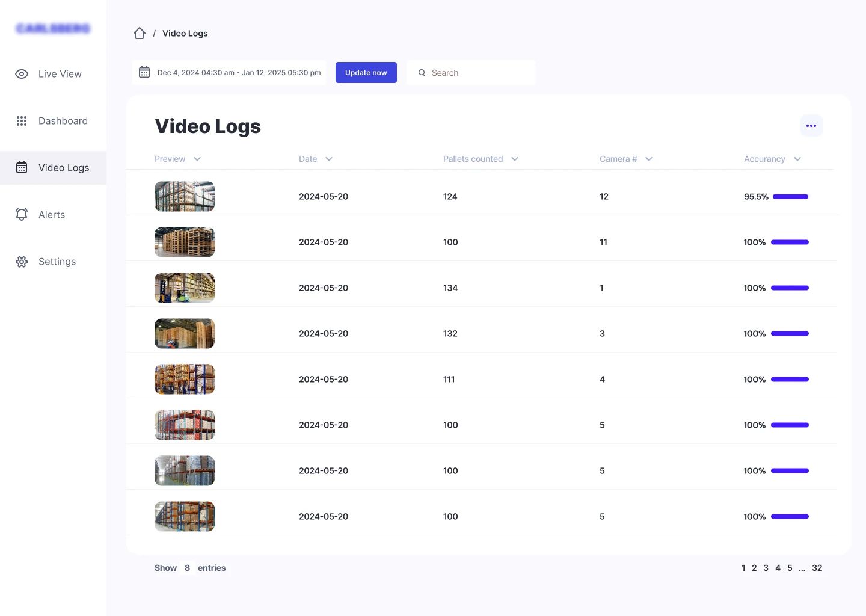Viewport: 866px width, 616px height.
Task: Open the three-dot more options menu
Action: (811, 126)
